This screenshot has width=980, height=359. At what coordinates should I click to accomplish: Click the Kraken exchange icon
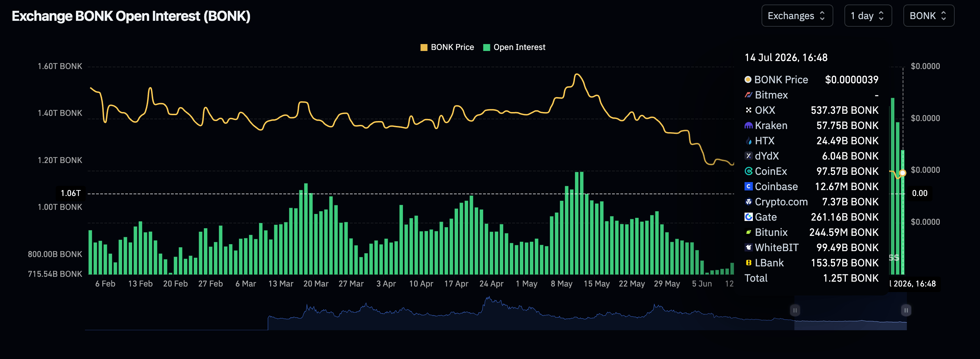[748, 125]
